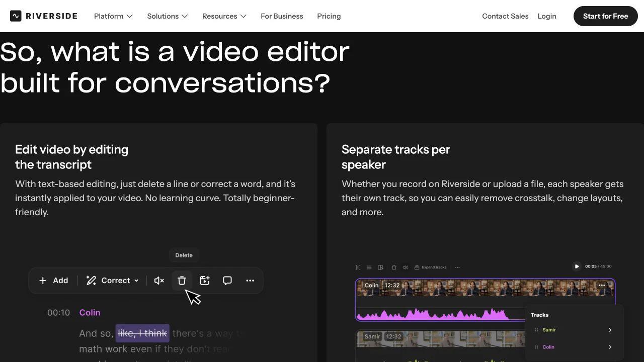Expand the Solutions dropdown
The height and width of the screenshot is (362, 644).
(168, 16)
